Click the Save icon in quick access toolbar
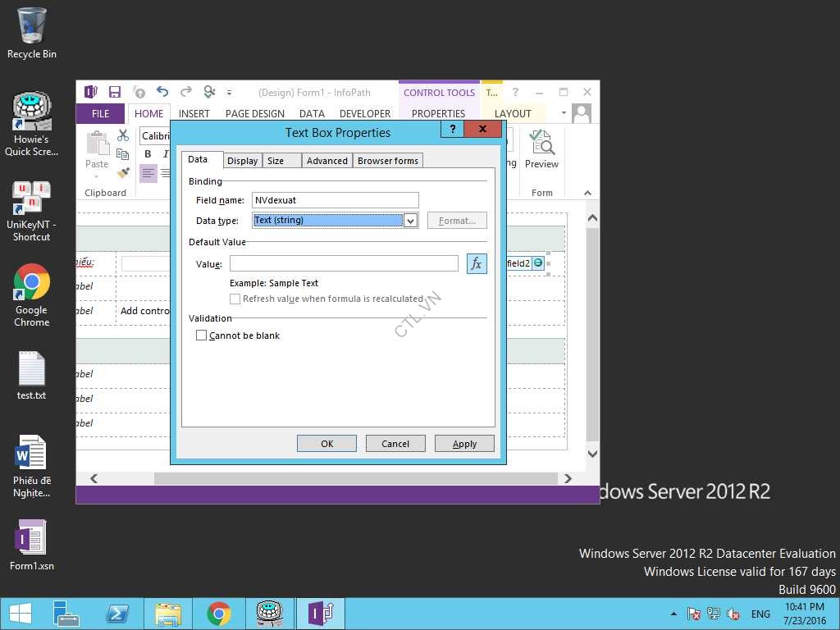This screenshot has height=630, width=840. [115, 93]
